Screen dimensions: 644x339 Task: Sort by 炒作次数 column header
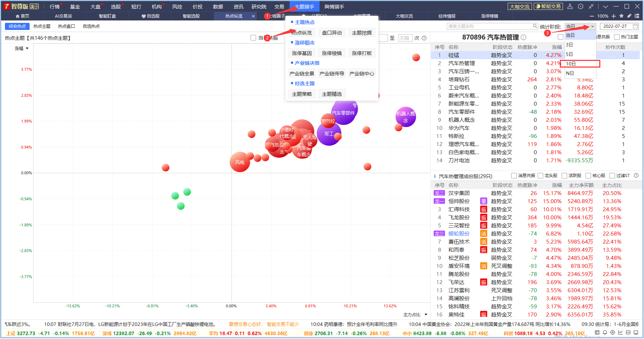(x=615, y=47)
